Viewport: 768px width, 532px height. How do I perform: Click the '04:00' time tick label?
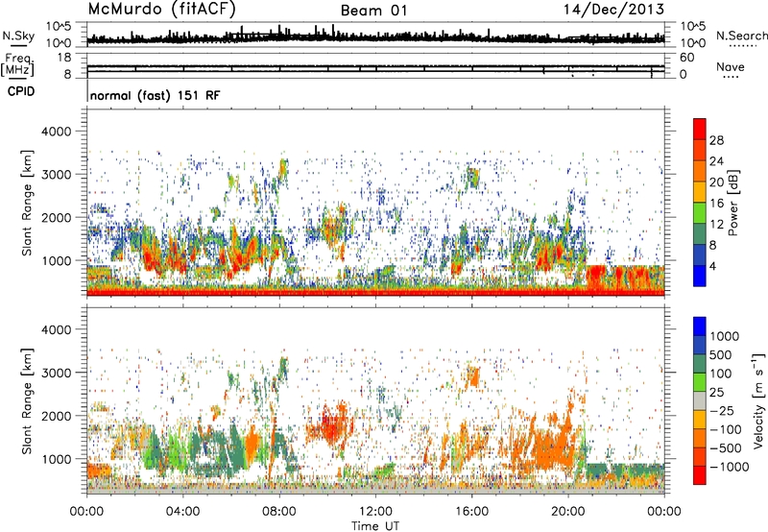coord(182,512)
